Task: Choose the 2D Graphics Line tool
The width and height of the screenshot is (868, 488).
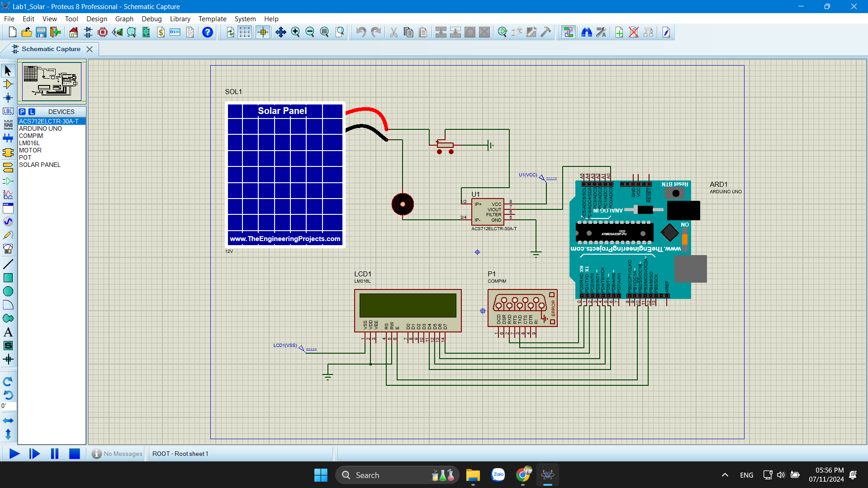Action: click(x=8, y=264)
